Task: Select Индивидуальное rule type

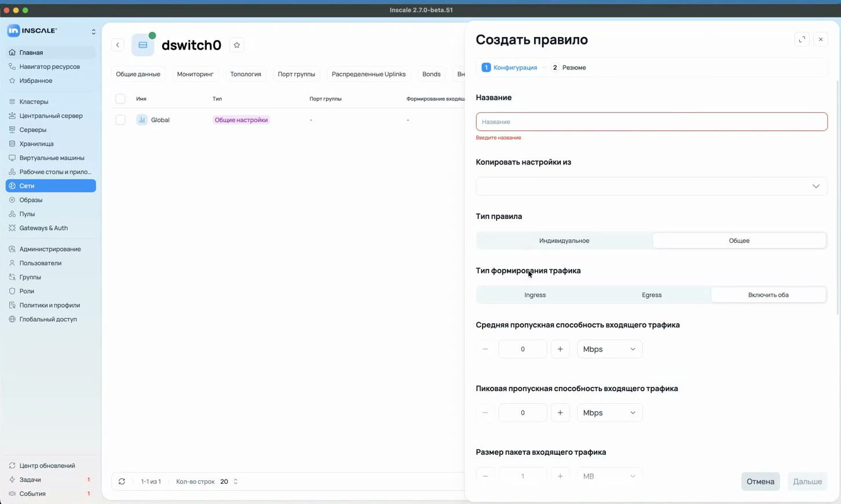Action: (564, 241)
